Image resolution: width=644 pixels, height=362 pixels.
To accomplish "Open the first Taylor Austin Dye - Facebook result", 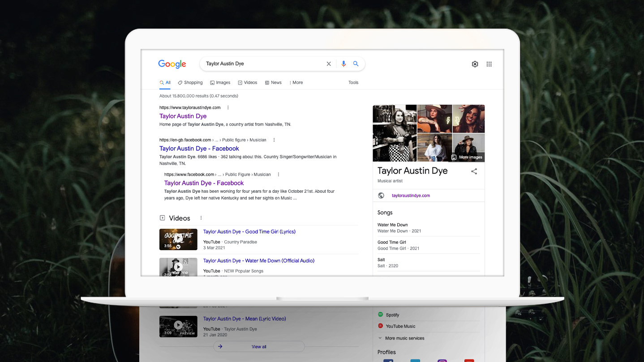I will coord(199,149).
